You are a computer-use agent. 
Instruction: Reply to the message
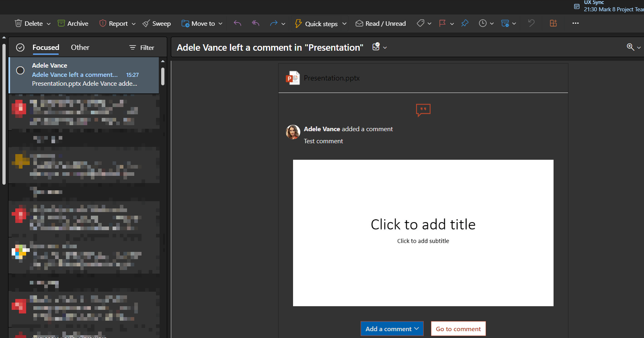point(238,23)
